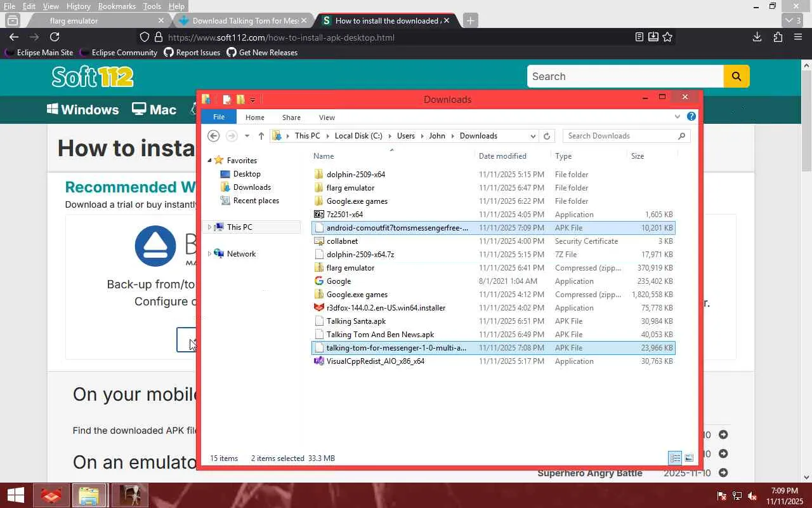
Task: Click the browser vertical scrollbar thumb
Action: (807, 121)
